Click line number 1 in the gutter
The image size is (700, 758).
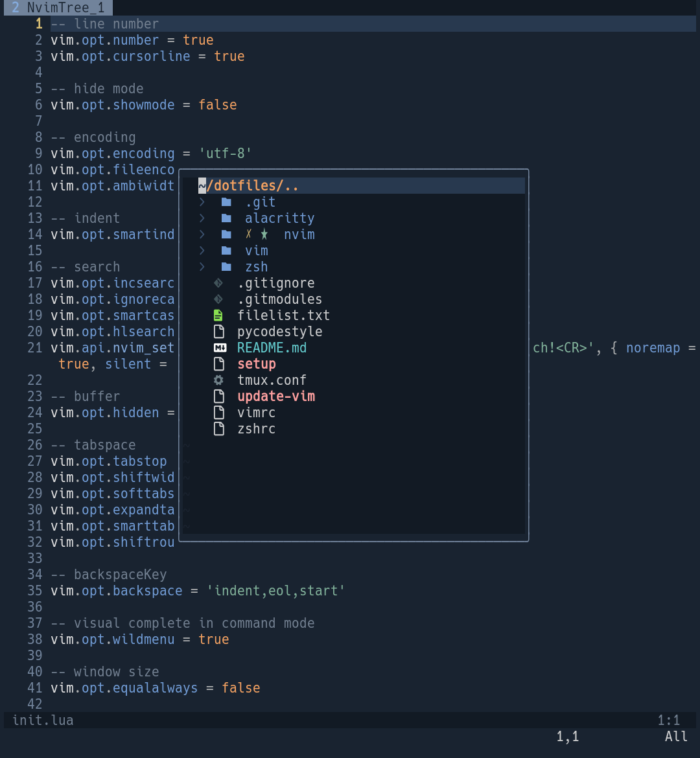pyautogui.click(x=39, y=24)
